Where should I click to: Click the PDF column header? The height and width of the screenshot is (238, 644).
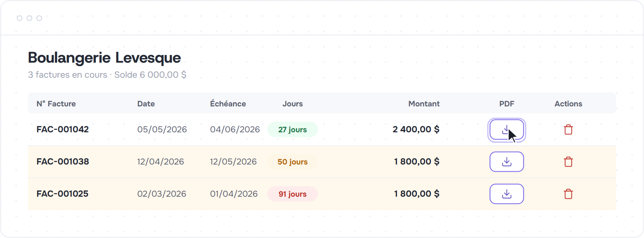point(506,104)
